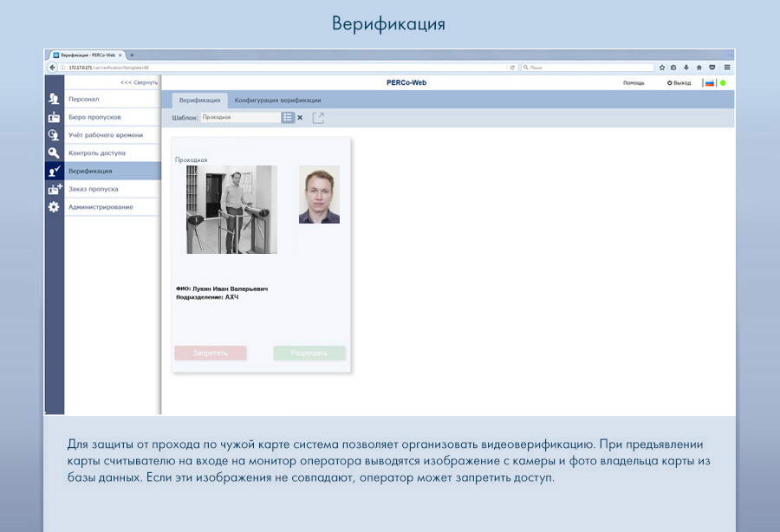
Task: Click the Персонал sidebar icon
Action: (54, 99)
